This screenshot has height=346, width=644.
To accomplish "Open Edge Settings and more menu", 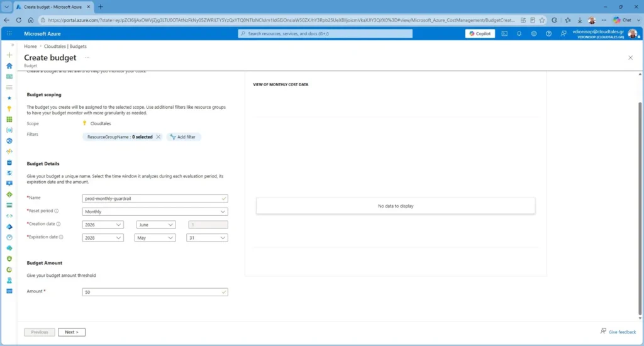I will pos(604,20).
